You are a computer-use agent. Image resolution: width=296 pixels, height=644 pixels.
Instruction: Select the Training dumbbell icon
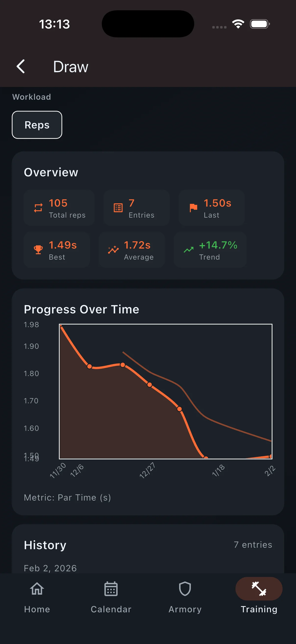[259, 588]
